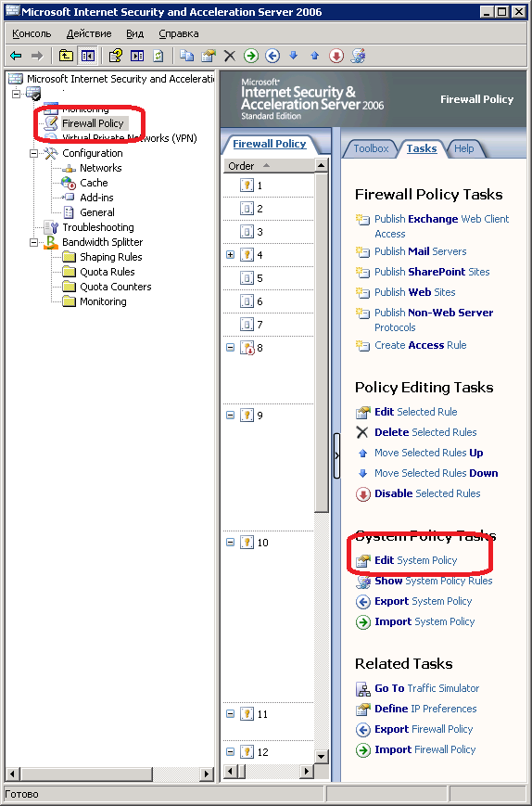Expand rule 4 with the plus sign
Viewport: 532px width, 806px height.
coord(231,255)
